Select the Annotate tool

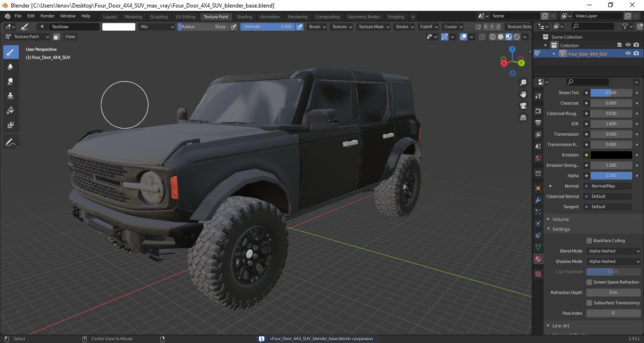coord(11,142)
